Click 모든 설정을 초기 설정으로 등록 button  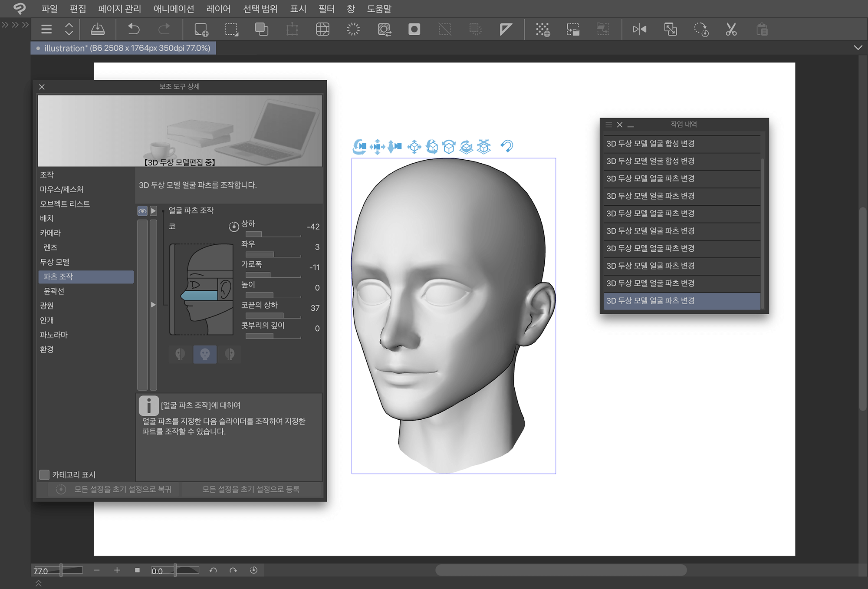coord(251,489)
